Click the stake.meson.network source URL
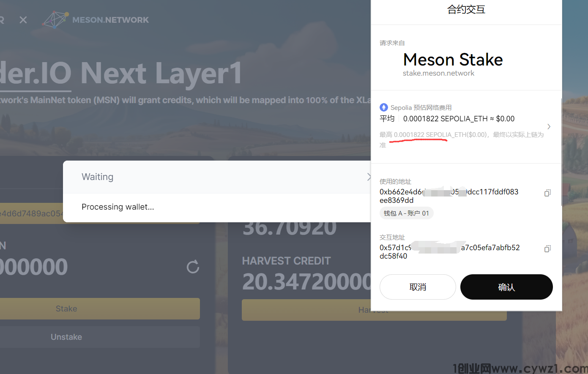Viewport: 588px width, 374px height. click(x=438, y=73)
